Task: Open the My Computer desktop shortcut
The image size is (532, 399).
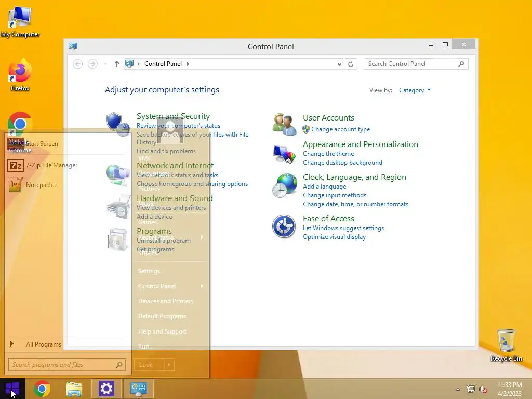Action: (x=20, y=22)
